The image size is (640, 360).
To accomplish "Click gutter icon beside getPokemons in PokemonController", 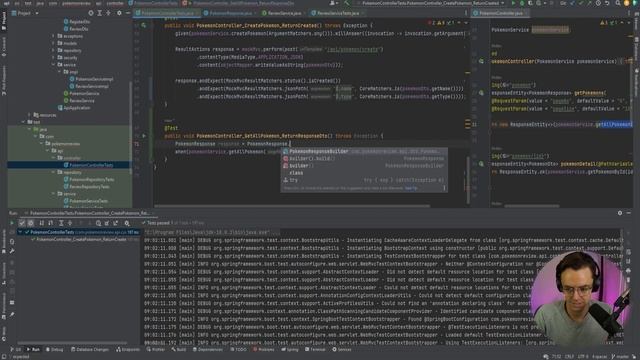I will [482, 93].
